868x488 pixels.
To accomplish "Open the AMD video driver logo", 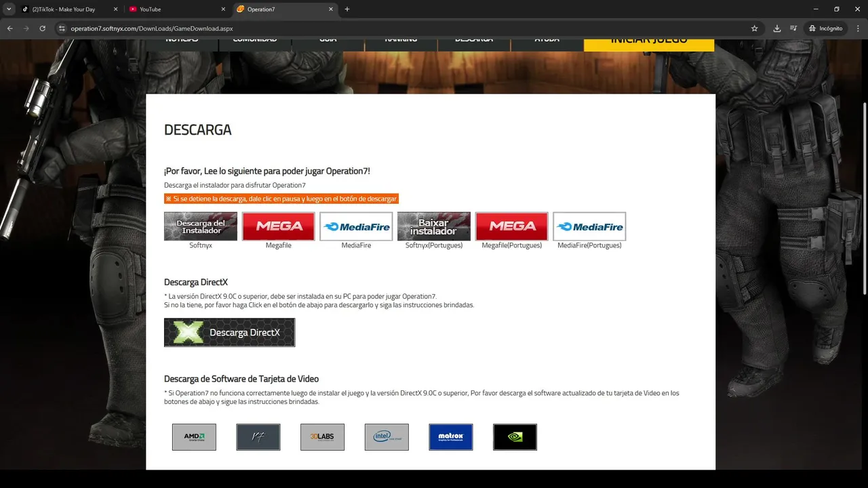I will click(194, 437).
